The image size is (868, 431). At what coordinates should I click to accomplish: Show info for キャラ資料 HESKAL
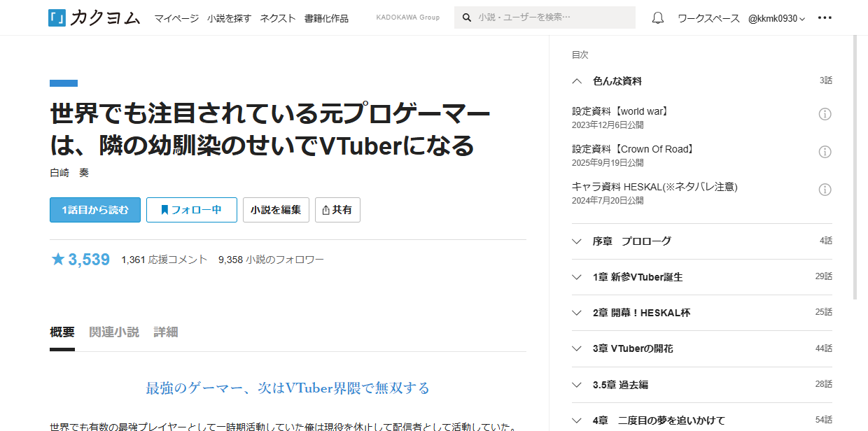[x=825, y=190]
